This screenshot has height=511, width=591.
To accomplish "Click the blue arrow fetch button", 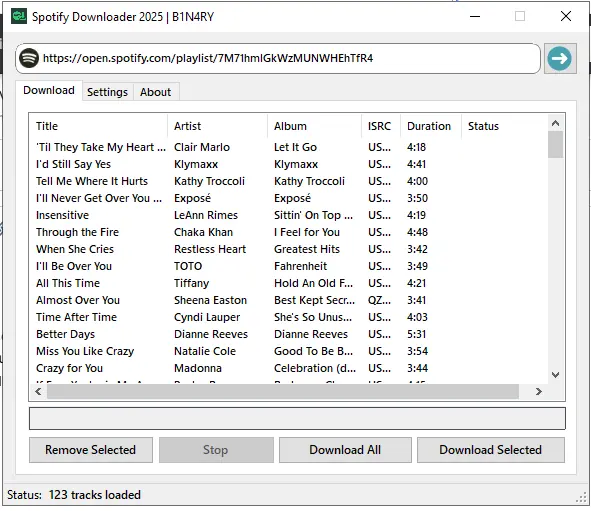I will 560,58.
